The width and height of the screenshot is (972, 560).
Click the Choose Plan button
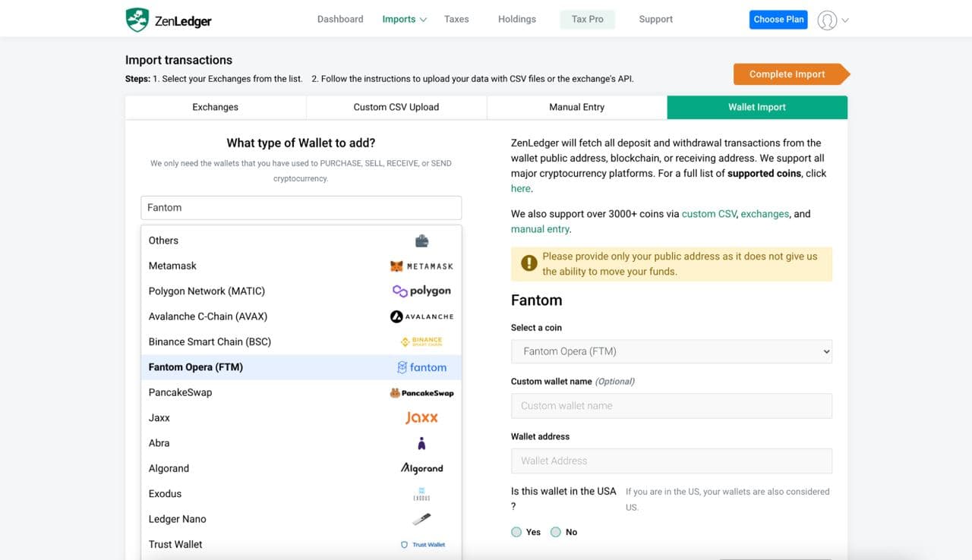(779, 20)
